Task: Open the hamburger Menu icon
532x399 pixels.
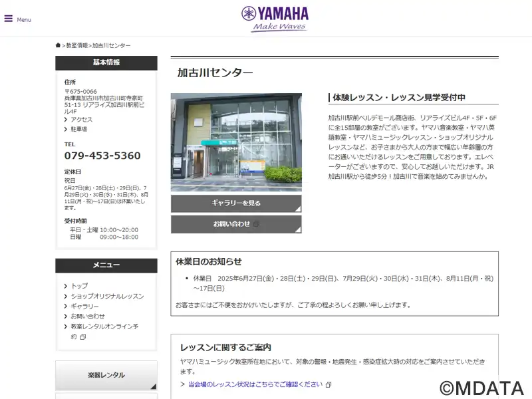Action: pyautogui.click(x=9, y=19)
